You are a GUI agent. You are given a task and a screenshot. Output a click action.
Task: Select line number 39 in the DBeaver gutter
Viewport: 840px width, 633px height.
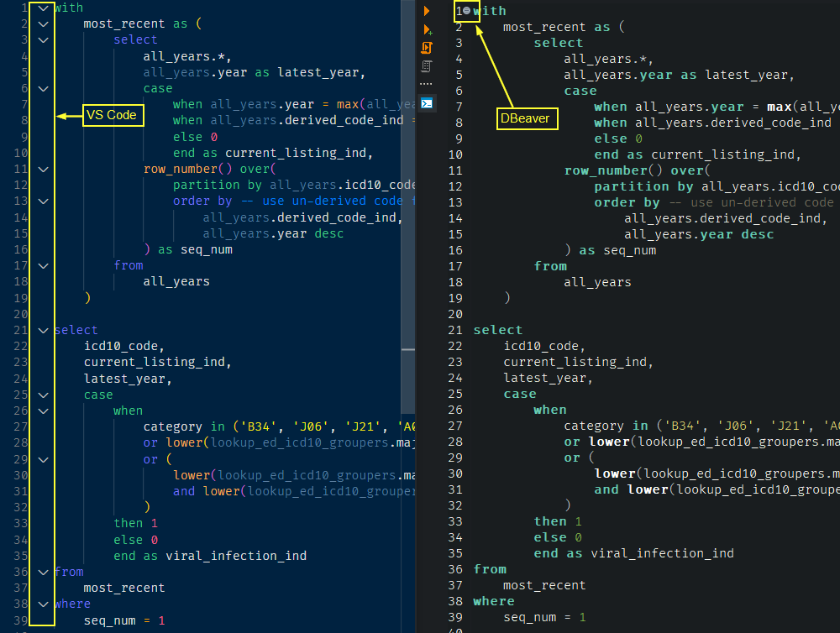455,617
